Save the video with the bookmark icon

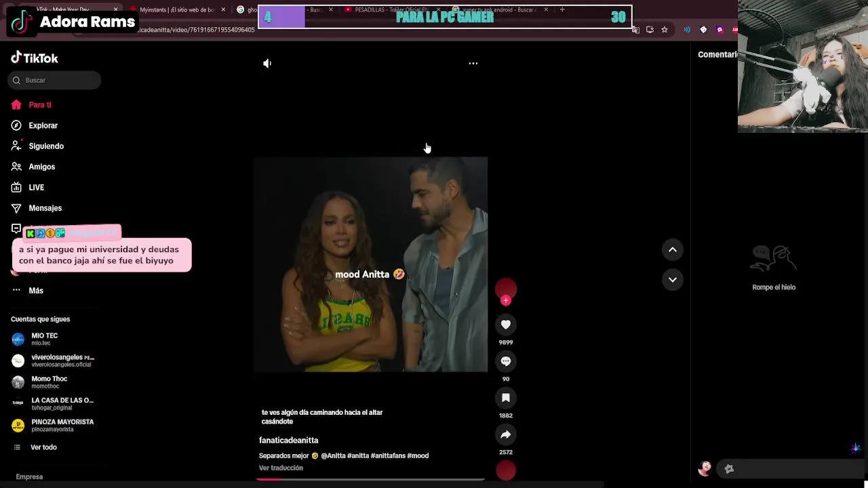pyautogui.click(x=506, y=398)
